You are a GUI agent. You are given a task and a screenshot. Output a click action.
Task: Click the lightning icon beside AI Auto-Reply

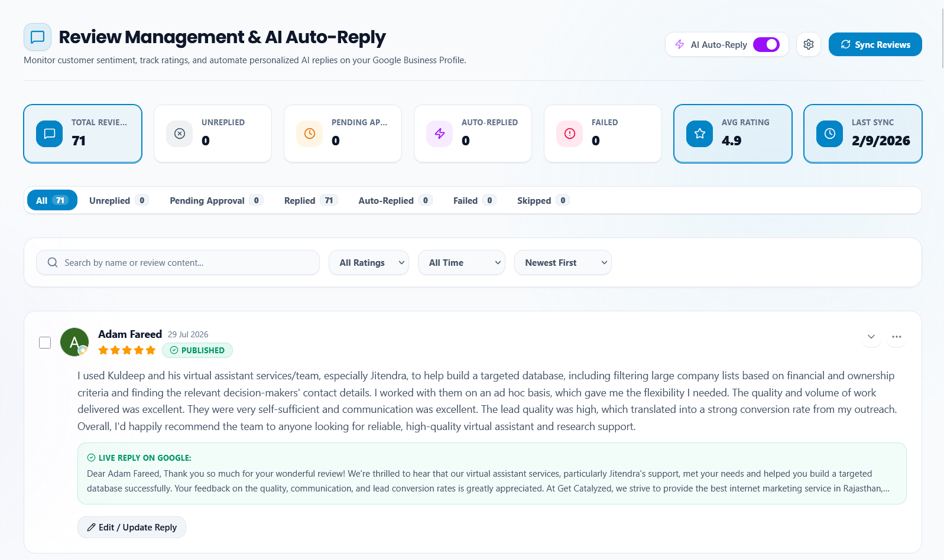(x=680, y=44)
